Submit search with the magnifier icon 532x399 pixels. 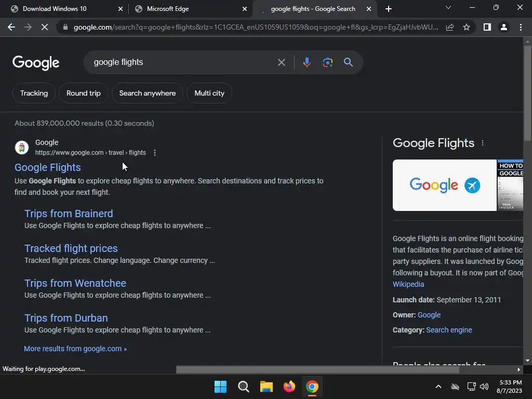[348, 62]
